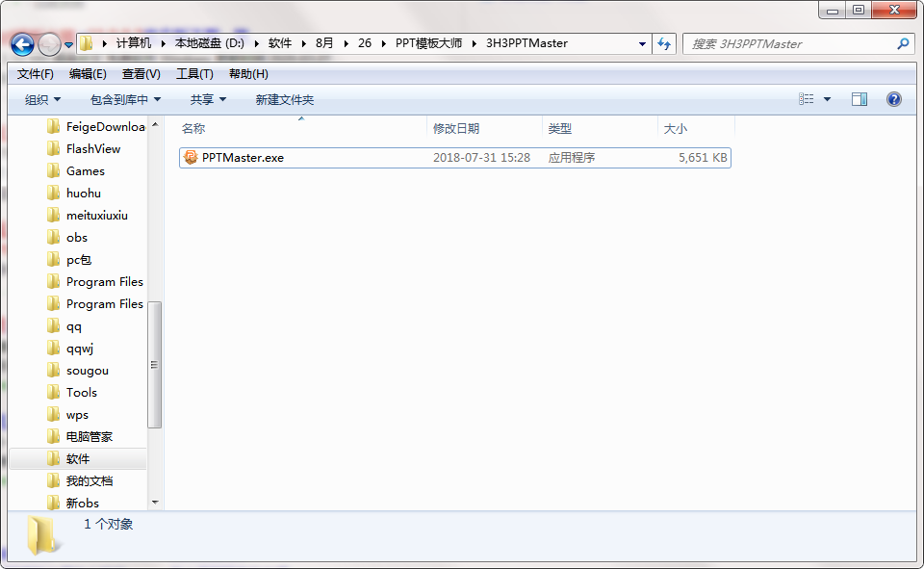Open the view options dropdown arrow
The width and height of the screenshot is (924, 569).
coord(828,99)
